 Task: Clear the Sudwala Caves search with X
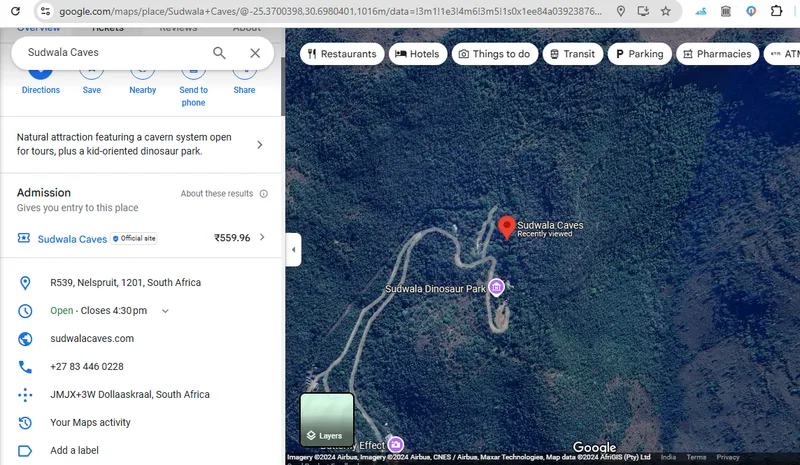[255, 53]
